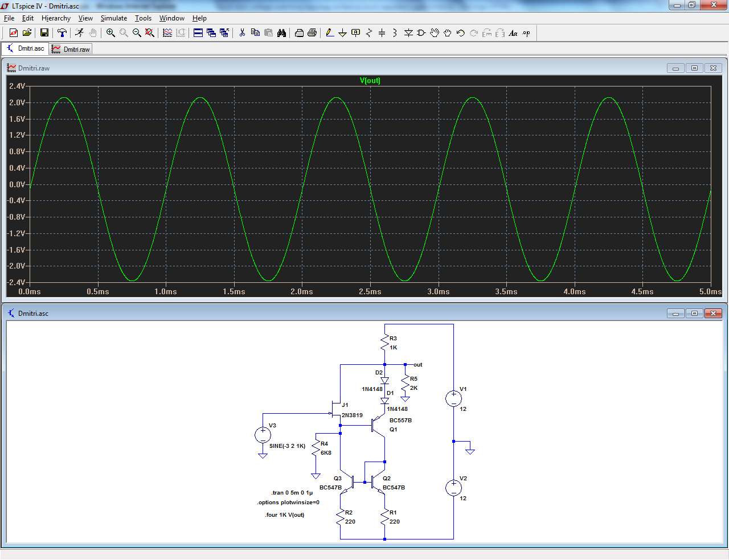Click the 0.0V vertical axis label

pos(17,184)
